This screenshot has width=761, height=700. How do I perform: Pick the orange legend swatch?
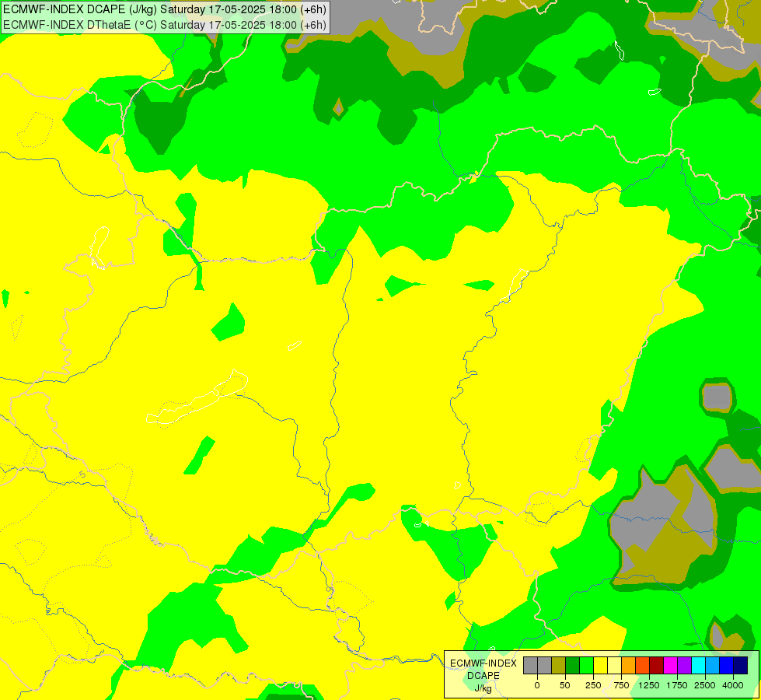(x=629, y=666)
